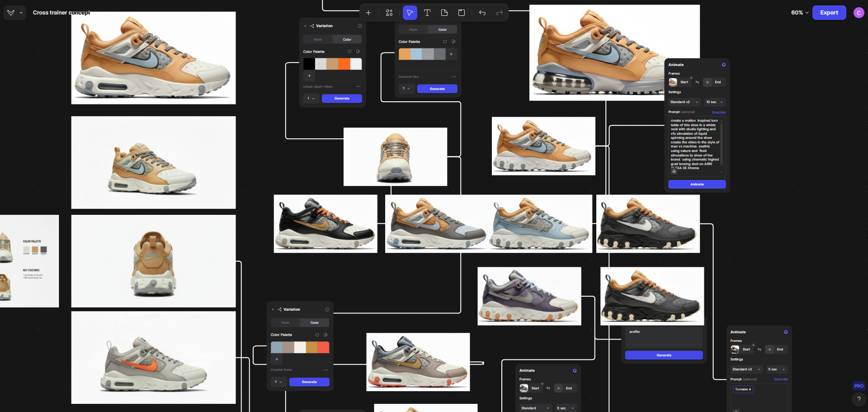The image size is (868, 412).
Task: Open info icon in Urban Sport Vibes panel
Action: tap(360, 26)
